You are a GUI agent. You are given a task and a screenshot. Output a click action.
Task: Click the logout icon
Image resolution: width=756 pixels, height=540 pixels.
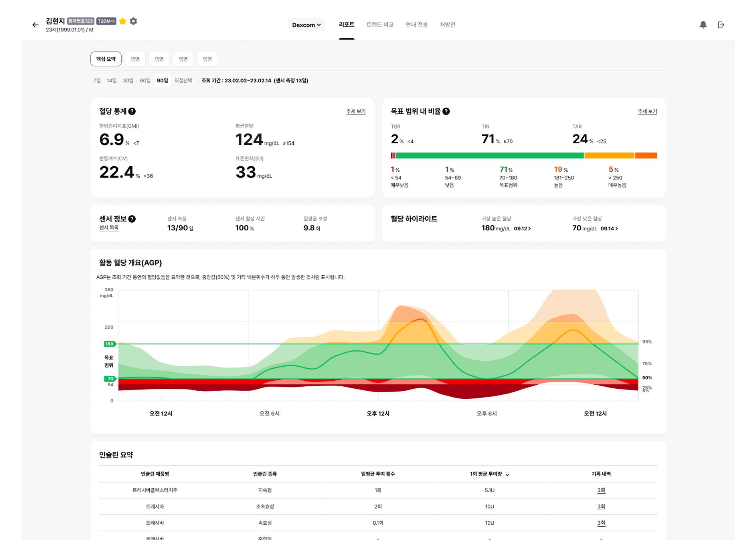[x=721, y=25]
